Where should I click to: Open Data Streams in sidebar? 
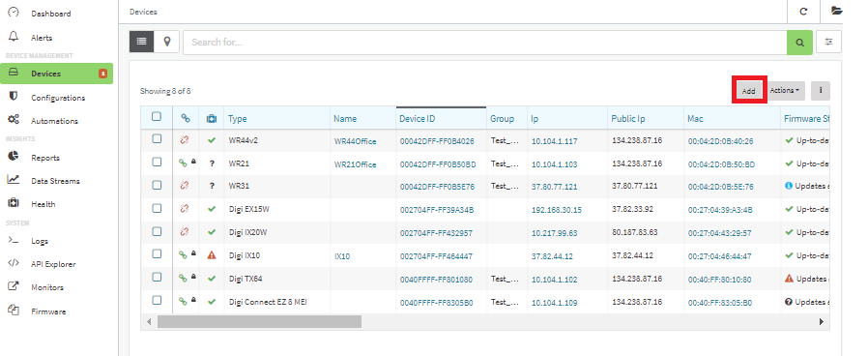click(55, 181)
